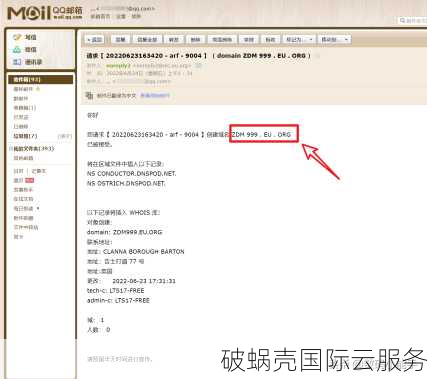This screenshot has width=427, height=379.
Task: Open the 文件中转站 file transfer entry
Action: point(26,227)
